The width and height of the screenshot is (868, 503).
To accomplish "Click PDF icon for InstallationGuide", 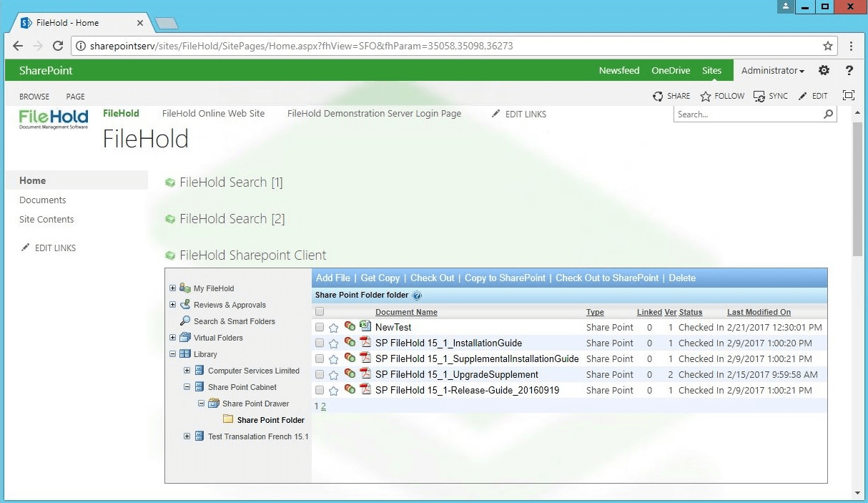I will (x=365, y=342).
